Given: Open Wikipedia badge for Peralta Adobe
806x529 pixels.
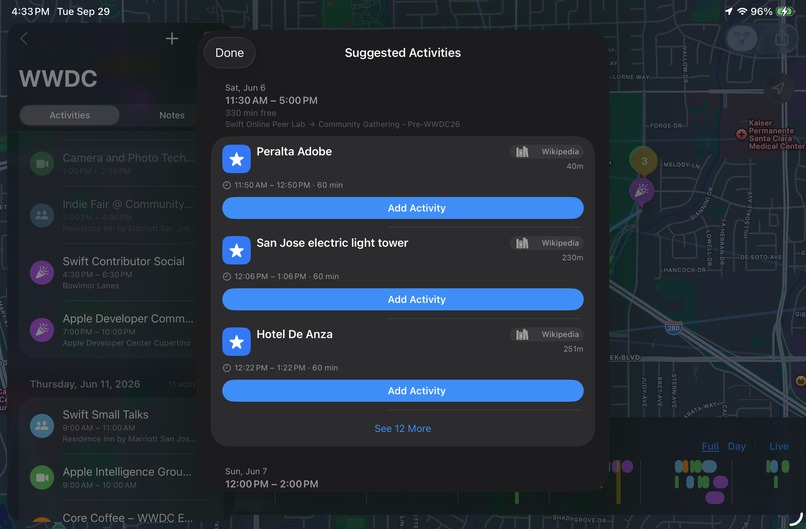Looking at the screenshot, I should point(547,152).
